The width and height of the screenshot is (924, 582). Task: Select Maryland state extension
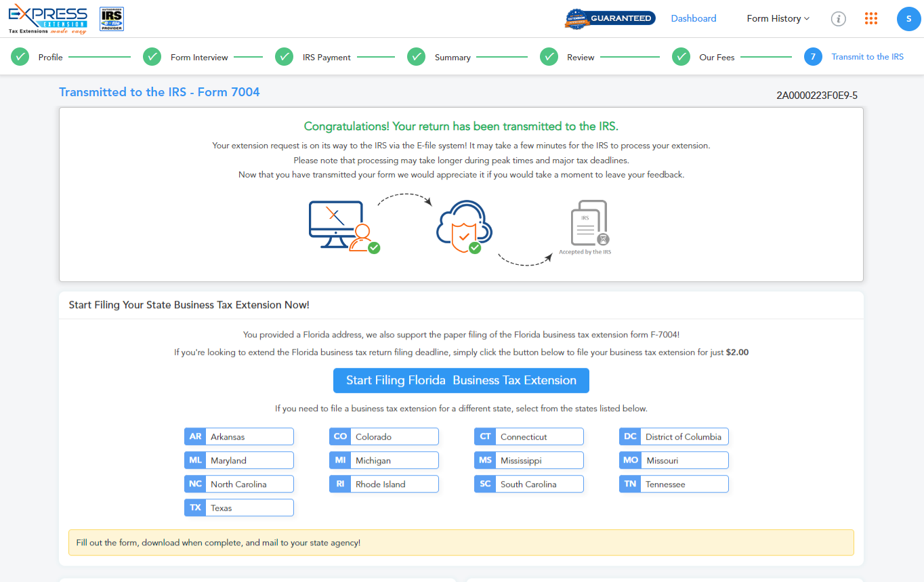pyautogui.click(x=239, y=461)
